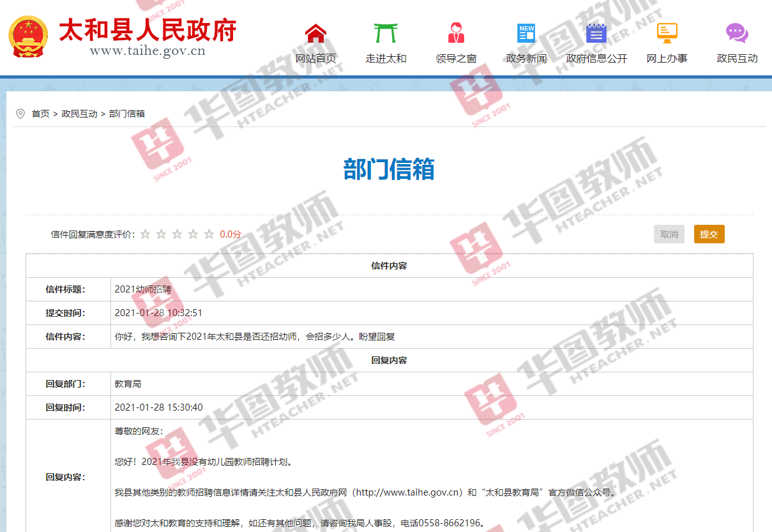Click the national emblem logo
The height and width of the screenshot is (532, 772).
point(28,37)
